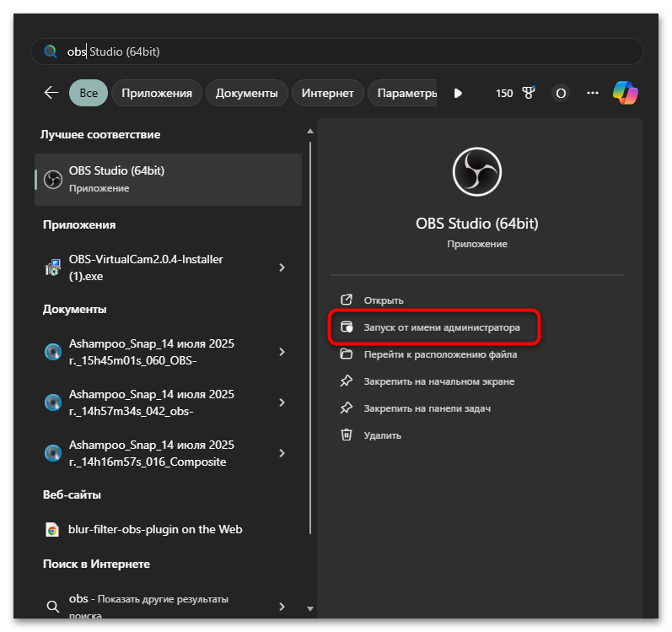Show more filters with the play arrow
Screen dimensions: 672x632
[x=458, y=93]
